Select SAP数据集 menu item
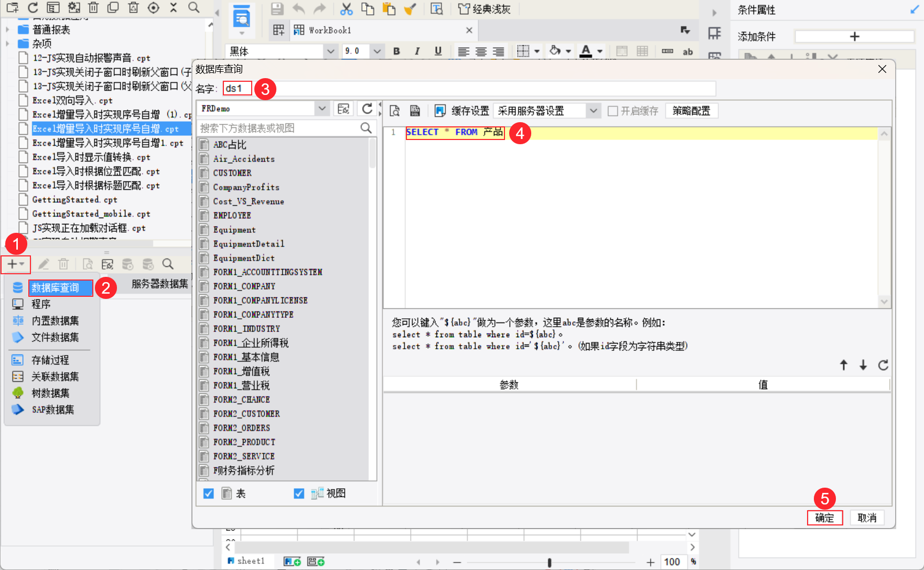The height and width of the screenshot is (570, 924). coord(52,410)
